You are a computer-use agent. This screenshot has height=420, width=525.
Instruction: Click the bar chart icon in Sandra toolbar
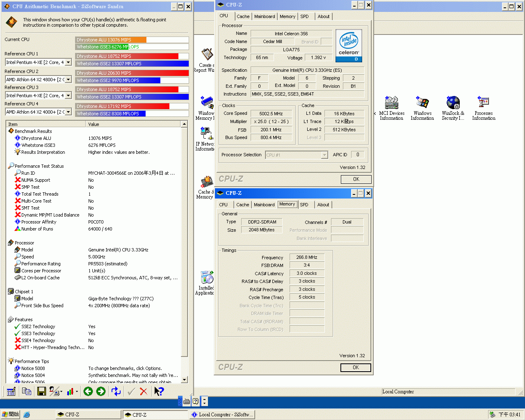pos(71,392)
